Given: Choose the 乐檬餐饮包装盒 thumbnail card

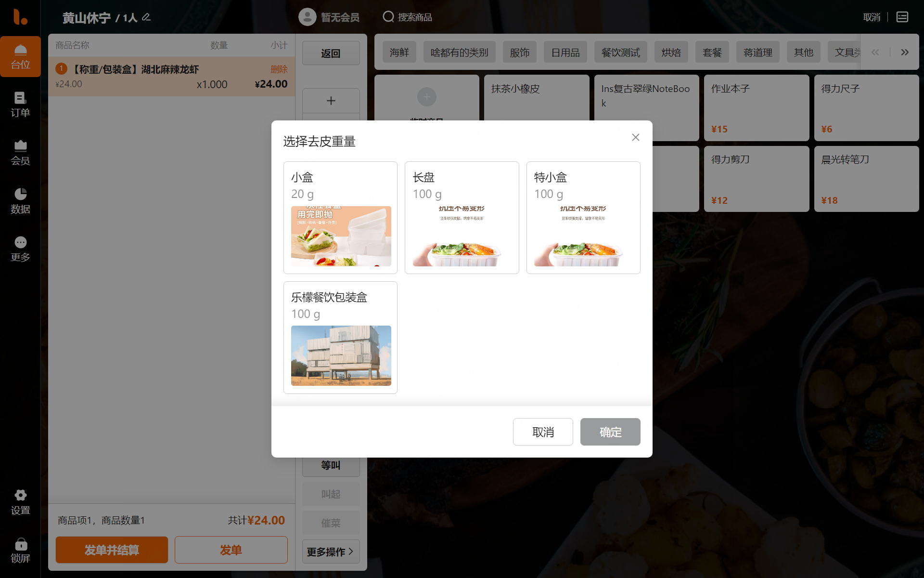Looking at the screenshot, I should pos(340,338).
